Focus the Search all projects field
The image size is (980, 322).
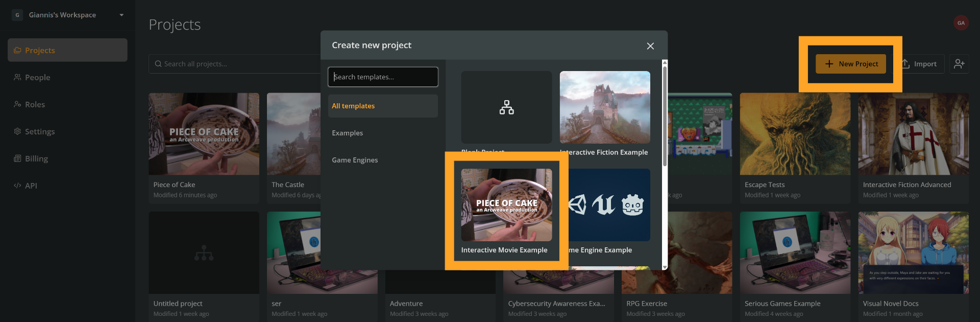pos(235,64)
